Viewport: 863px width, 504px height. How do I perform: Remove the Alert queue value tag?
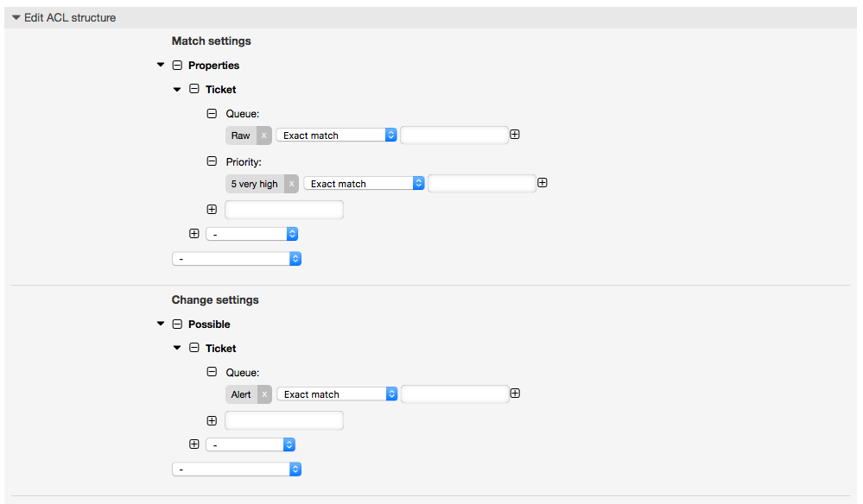tap(264, 394)
